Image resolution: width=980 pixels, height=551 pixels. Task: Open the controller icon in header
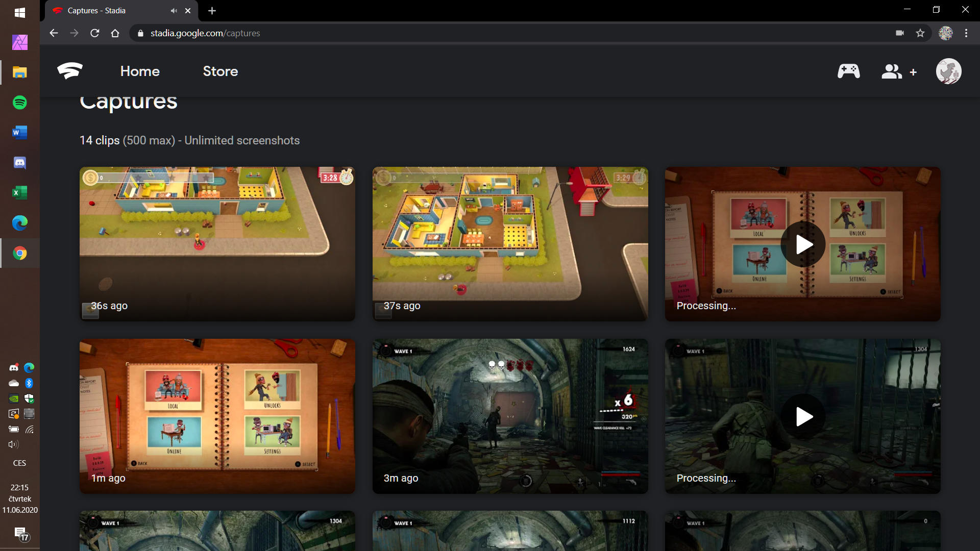point(848,71)
